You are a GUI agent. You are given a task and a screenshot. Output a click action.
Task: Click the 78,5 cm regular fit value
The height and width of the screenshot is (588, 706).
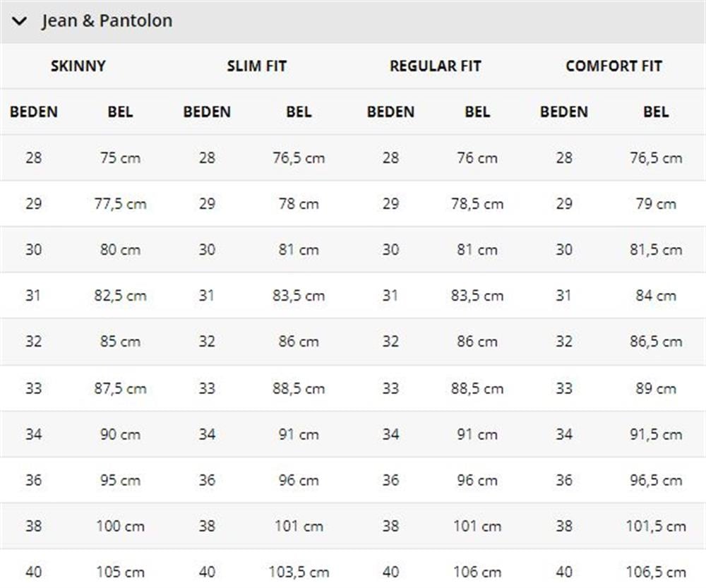coord(477,204)
